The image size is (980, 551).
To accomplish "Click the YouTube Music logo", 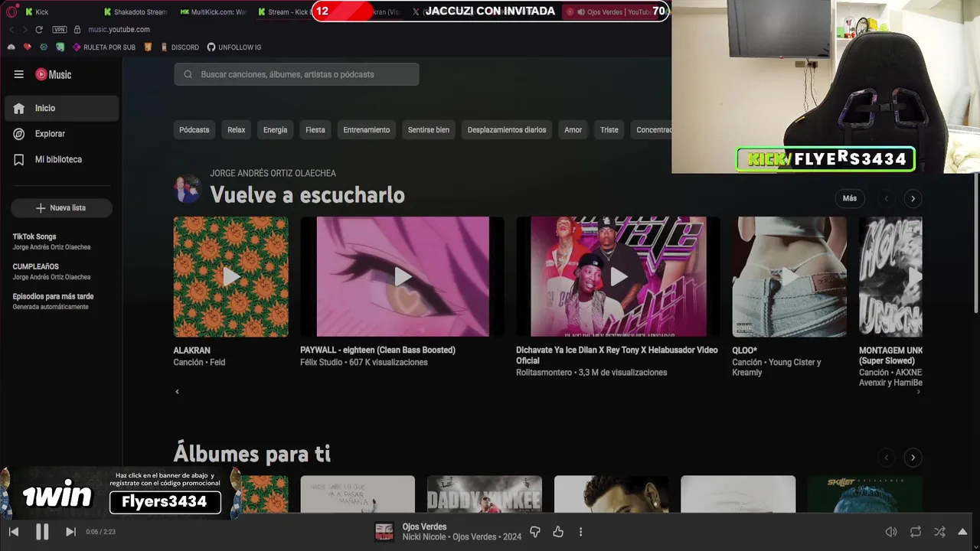I will [53, 74].
